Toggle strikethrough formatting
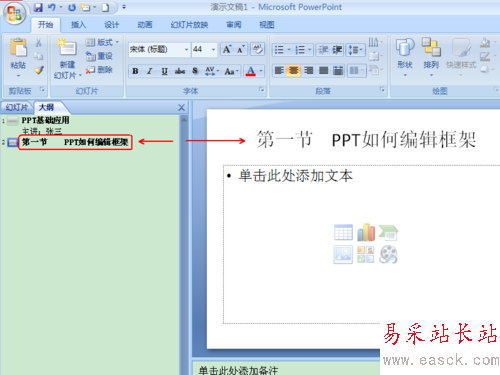The image size is (500, 375). pos(180,71)
